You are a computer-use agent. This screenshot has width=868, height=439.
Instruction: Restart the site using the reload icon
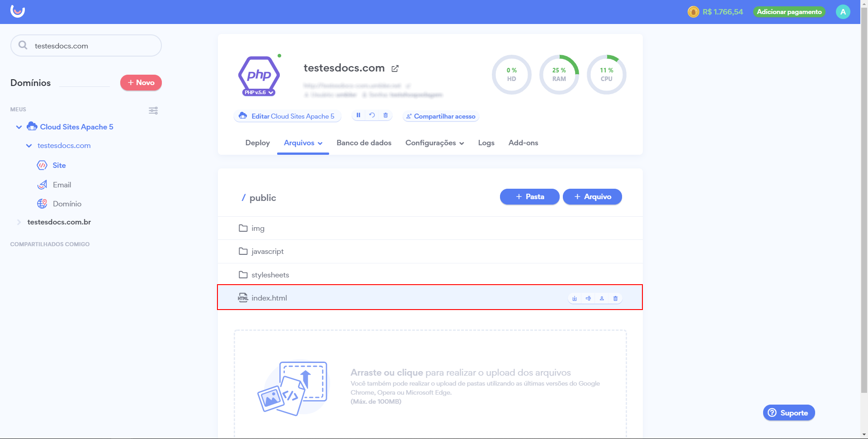point(372,115)
